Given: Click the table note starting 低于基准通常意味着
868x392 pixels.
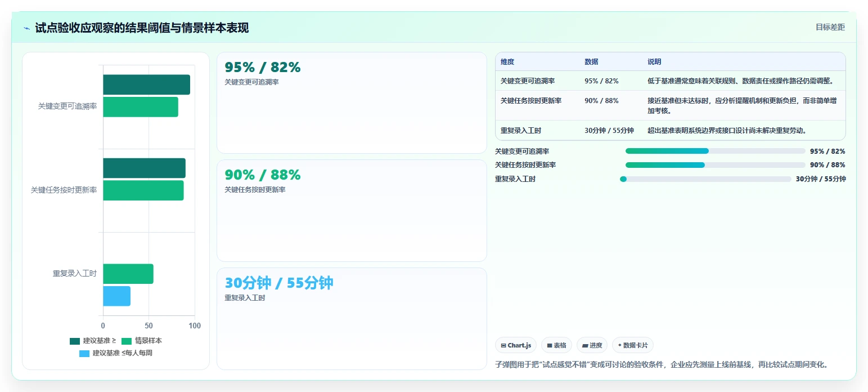Looking at the screenshot, I should 740,81.
